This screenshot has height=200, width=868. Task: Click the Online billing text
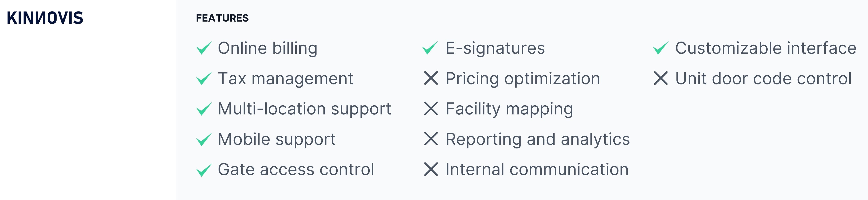point(268,48)
